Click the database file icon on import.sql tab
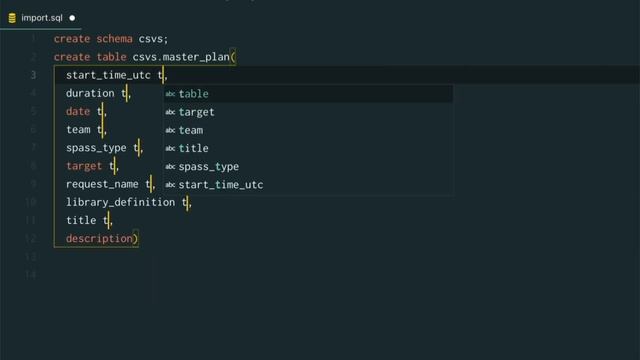This screenshot has height=360, width=640. 12,18
